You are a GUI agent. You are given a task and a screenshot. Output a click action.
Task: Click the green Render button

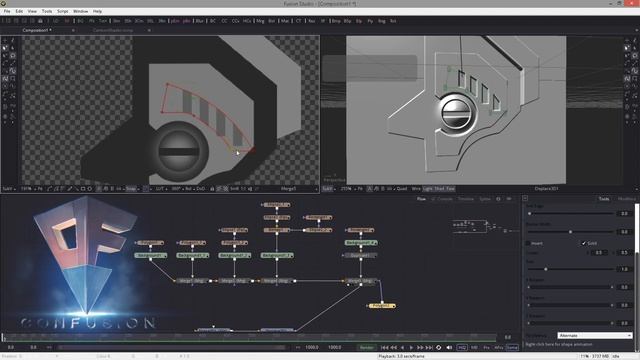coord(367,347)
